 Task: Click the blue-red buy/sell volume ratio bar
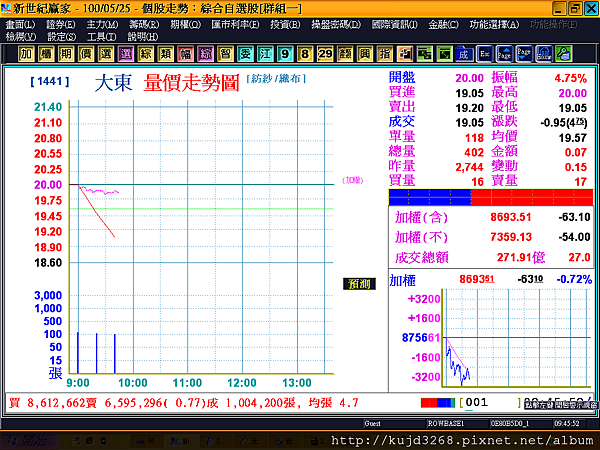pos(491,197)
